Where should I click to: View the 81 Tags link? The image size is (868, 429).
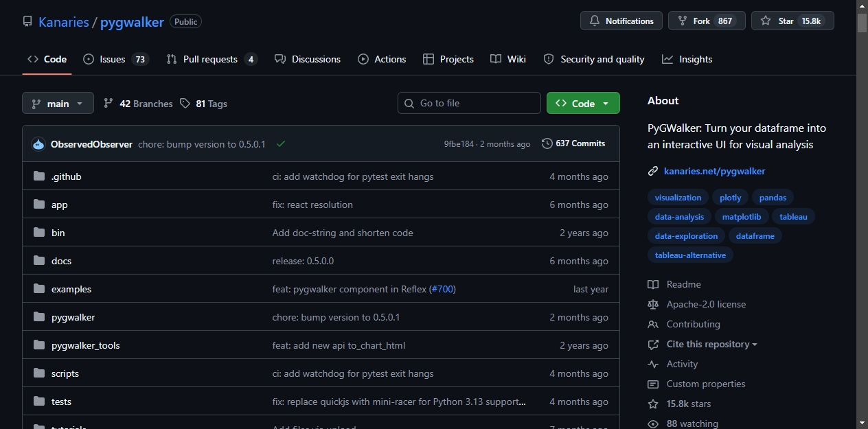point(203,104)
